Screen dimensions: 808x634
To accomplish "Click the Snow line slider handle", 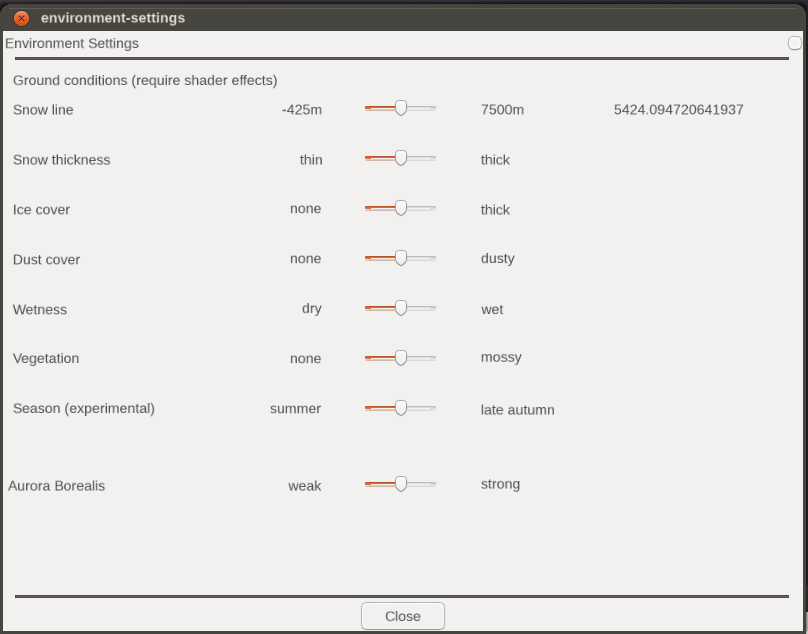I will 401,108.
